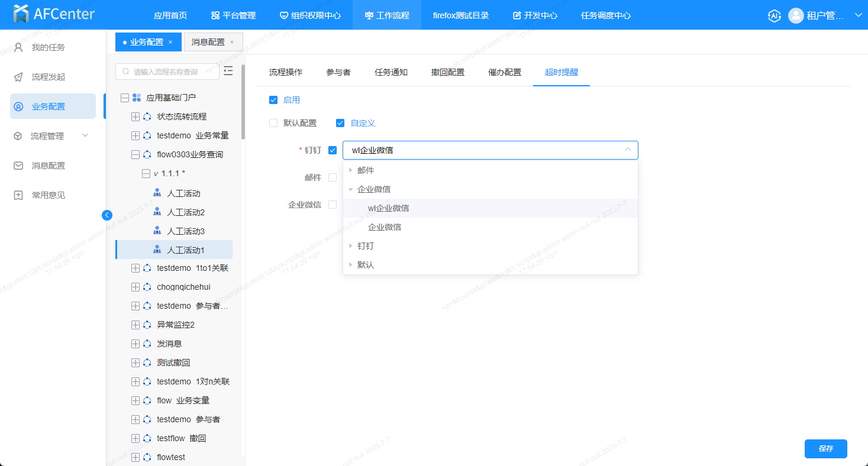
Task: Open 常用意见 in the sidebar
Action: click(48, 195)
